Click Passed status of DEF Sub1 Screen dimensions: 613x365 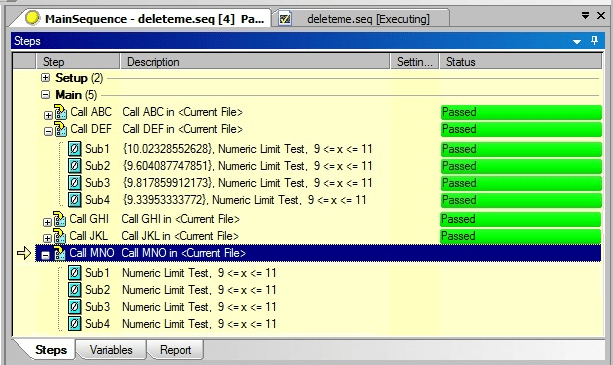pyautogui.click(x=521, y=149)
